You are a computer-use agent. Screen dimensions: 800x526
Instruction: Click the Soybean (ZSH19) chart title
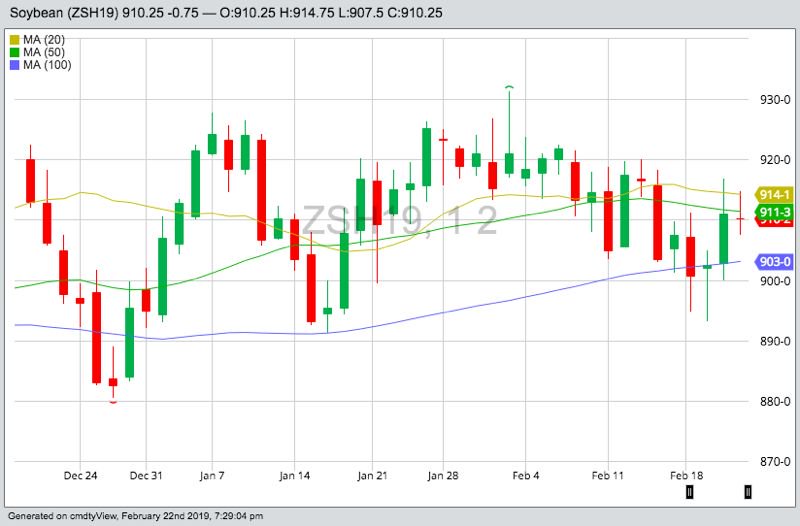coord(64,13)
